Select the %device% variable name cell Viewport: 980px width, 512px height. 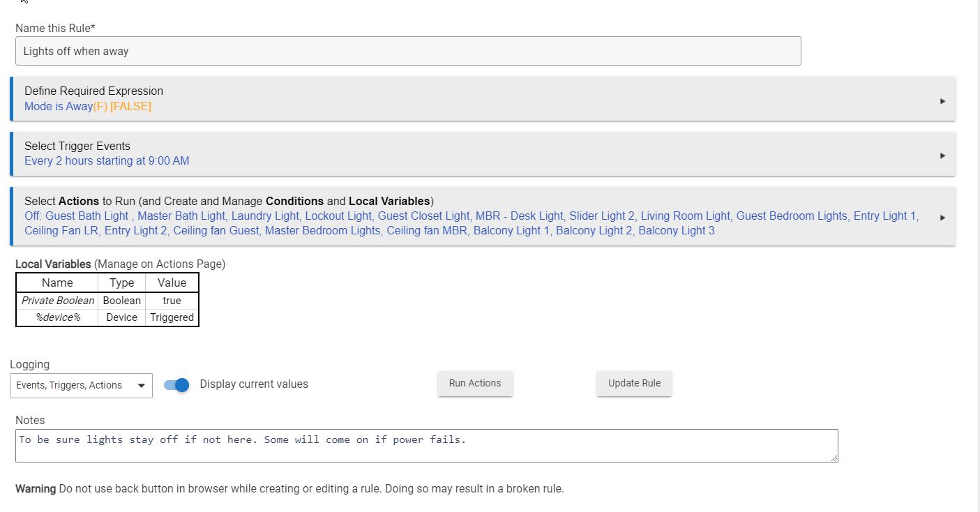click(x=58, y=317)
